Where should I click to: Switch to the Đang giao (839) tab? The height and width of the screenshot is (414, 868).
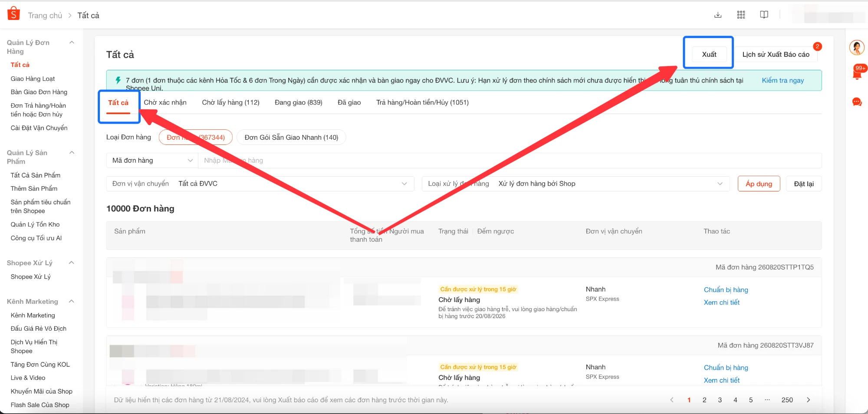pos(299,102)
